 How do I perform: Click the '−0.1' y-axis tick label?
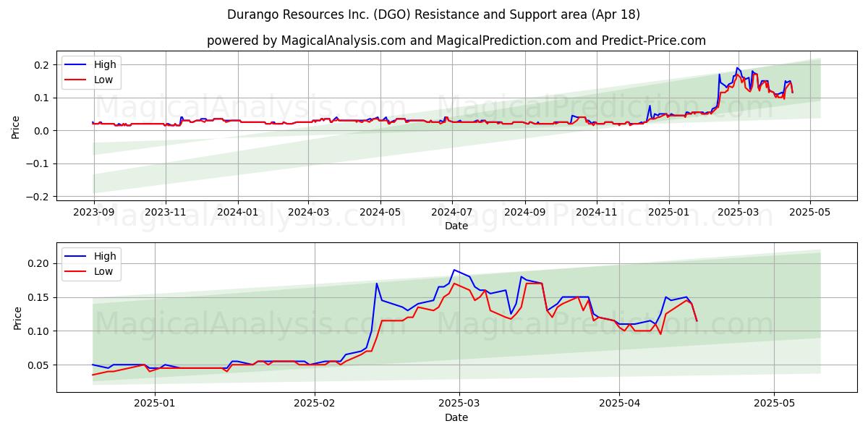(x=38, y=163)
